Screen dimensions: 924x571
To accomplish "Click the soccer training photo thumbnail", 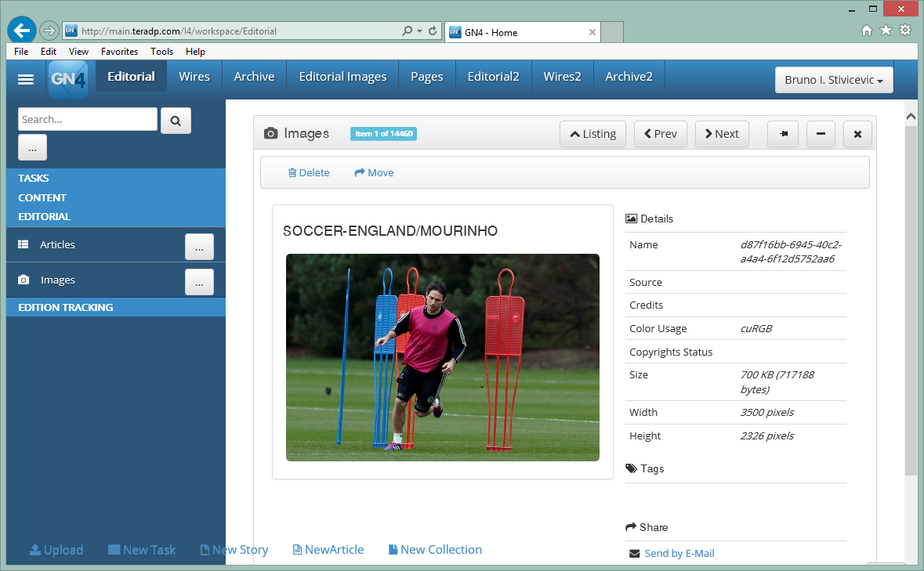I will (x=443, y=357).
